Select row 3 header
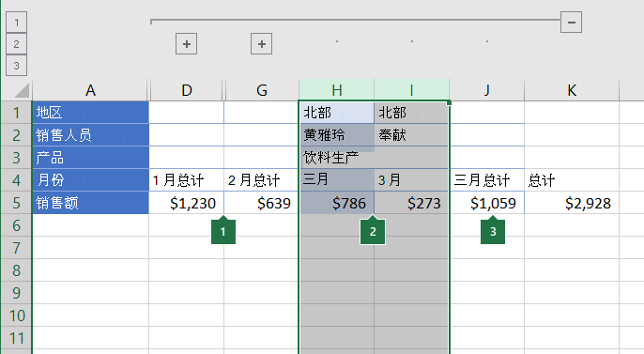 tap(17, 158)
